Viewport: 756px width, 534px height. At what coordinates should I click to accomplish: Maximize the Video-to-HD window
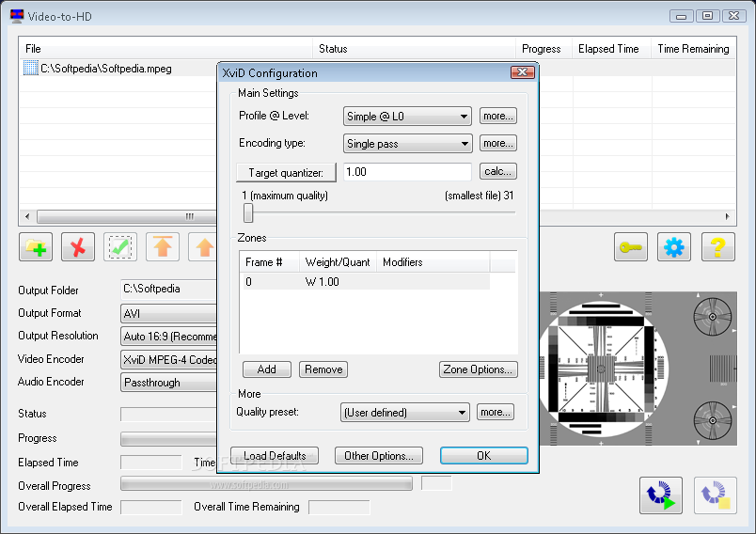[x=707, y=16]
